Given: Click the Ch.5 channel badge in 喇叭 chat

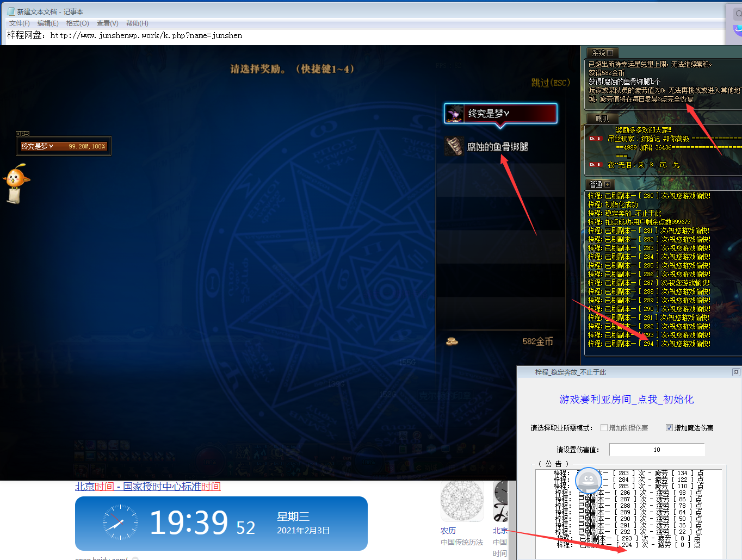Looking at the screenshot, I should [596, 139].
